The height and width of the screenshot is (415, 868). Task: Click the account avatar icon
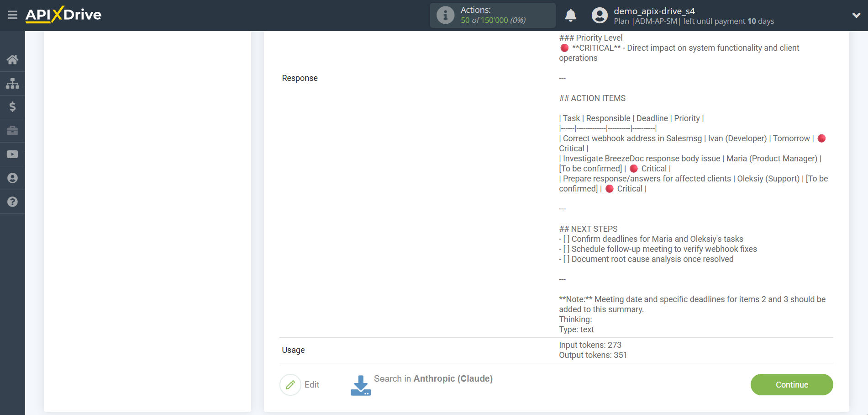[600, 15]
